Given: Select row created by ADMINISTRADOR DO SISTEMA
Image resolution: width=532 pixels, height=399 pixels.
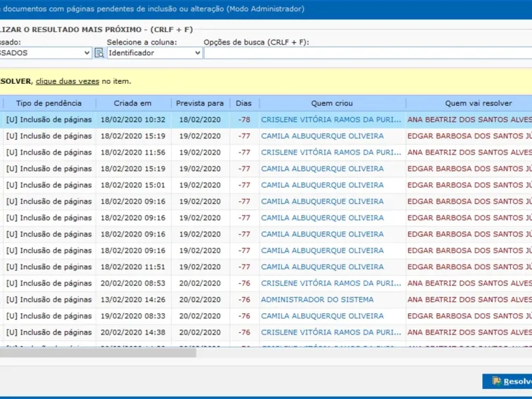Looking at the screenshot, I should [317, 300].
